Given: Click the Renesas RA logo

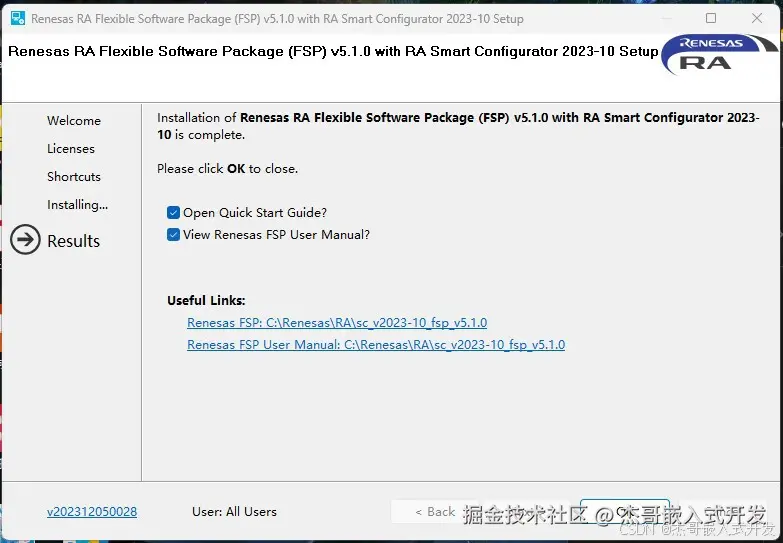Looking at the screenshot, I should 717,53.
